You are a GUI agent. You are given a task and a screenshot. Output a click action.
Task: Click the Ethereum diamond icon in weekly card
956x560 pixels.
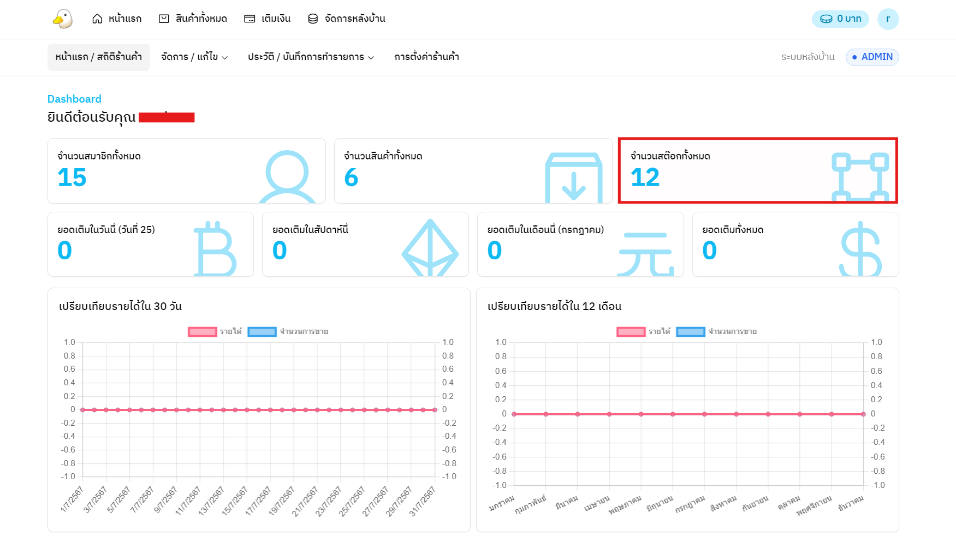[430, 247]
